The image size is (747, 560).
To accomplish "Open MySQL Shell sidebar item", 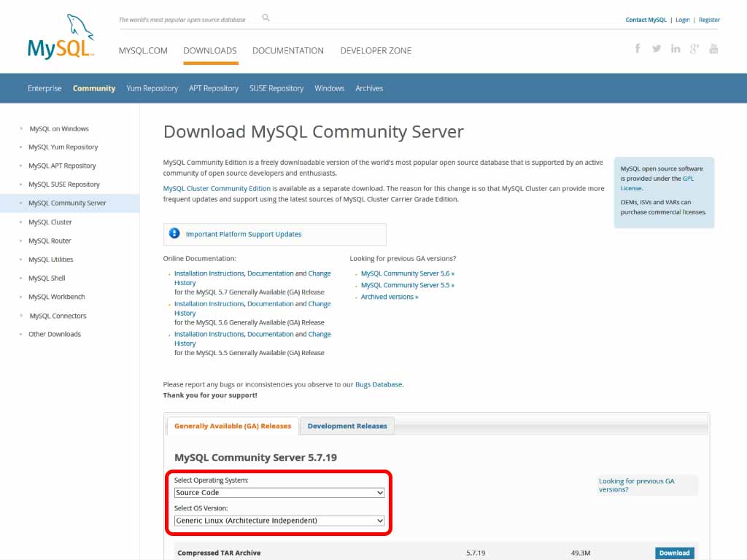I will [x=47, y=278].
